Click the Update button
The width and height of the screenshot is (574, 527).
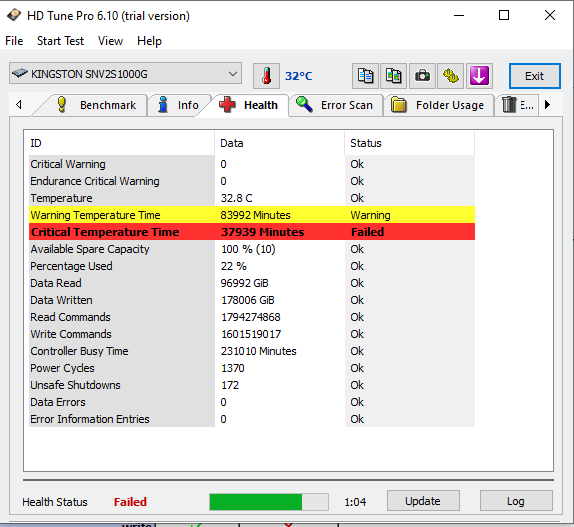click(x=423, y=501)
